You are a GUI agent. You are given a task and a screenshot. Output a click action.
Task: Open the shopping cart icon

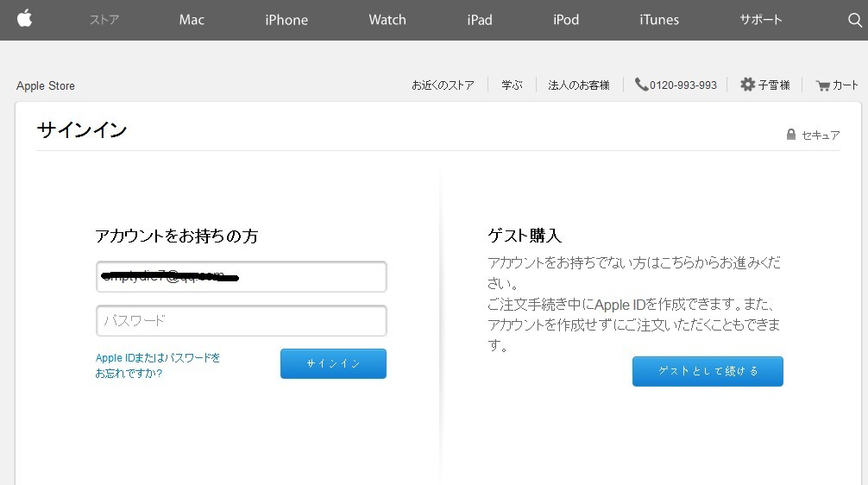pyautogui.click(x=822, y=85)
